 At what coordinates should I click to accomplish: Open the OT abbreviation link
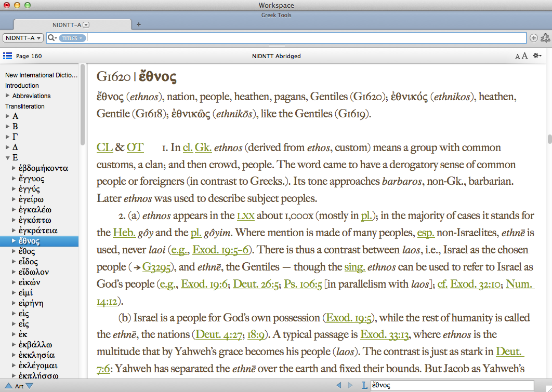135,147
